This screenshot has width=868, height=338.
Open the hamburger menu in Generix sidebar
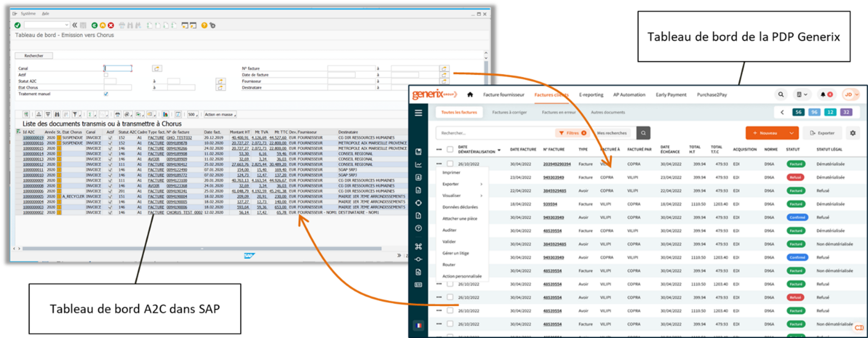pyautogui.click(x=418, y=113)
